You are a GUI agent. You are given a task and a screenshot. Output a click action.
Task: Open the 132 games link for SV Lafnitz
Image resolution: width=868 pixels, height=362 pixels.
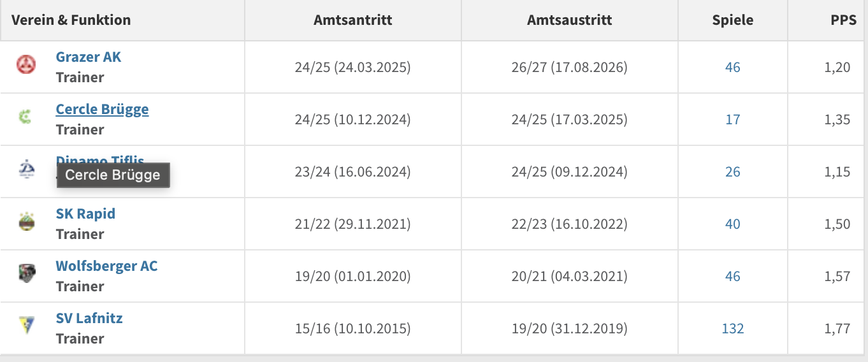(x=733, y=328)
